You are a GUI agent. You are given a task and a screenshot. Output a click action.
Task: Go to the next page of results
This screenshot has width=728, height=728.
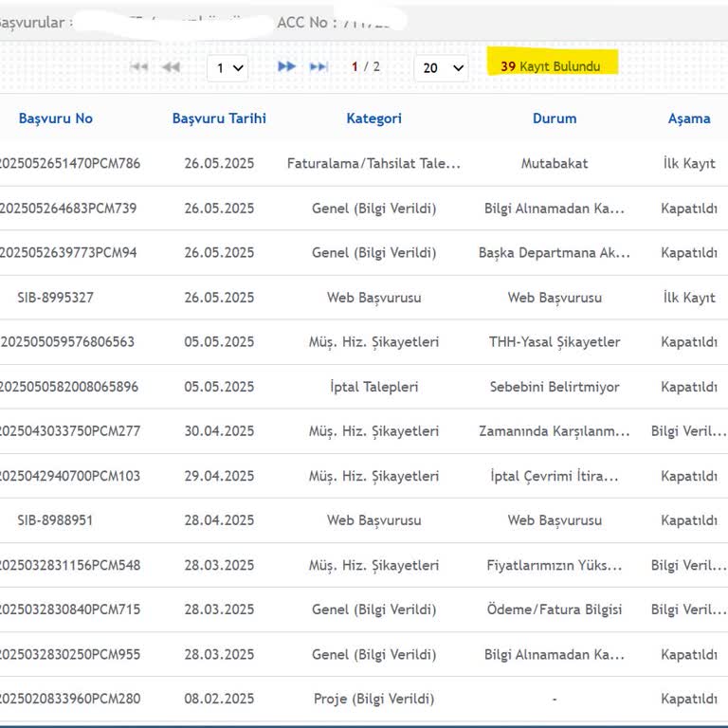(286, 67)
